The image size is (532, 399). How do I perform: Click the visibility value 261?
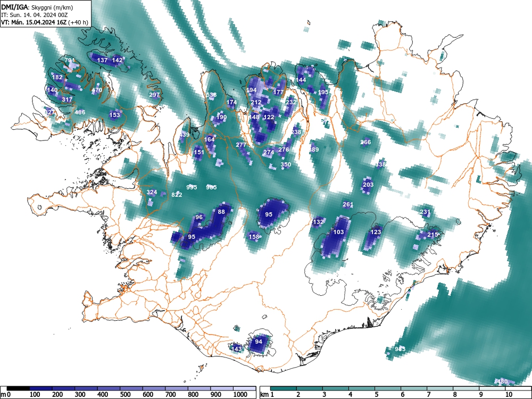[348, 204]
